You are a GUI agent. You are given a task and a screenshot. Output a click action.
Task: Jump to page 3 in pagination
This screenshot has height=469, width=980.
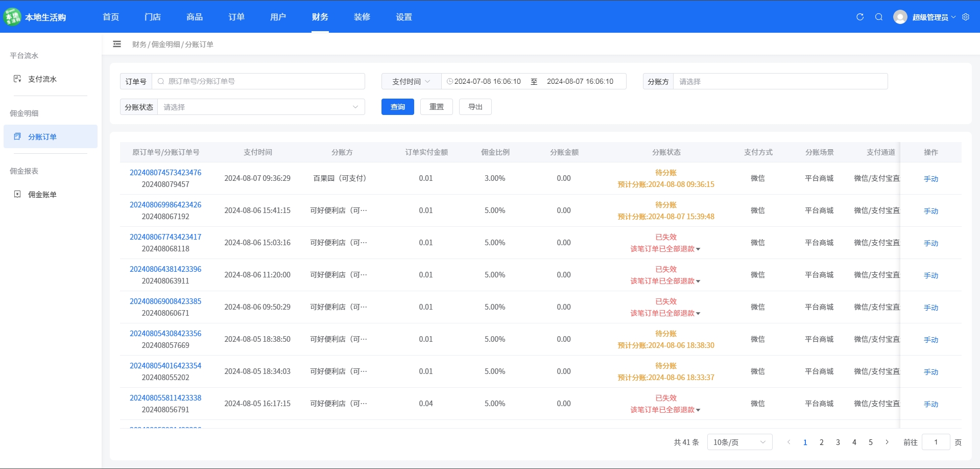point(838,442)
